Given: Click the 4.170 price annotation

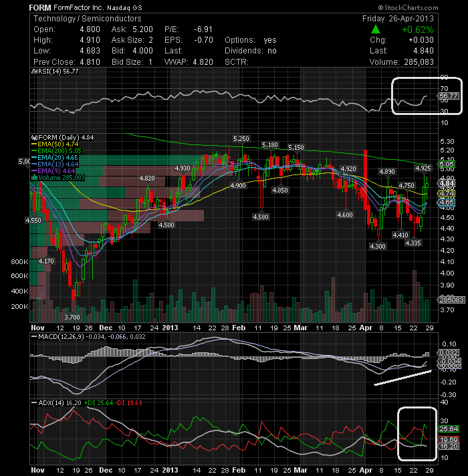Looking at the screenshot, I should (x=46, y=261).
